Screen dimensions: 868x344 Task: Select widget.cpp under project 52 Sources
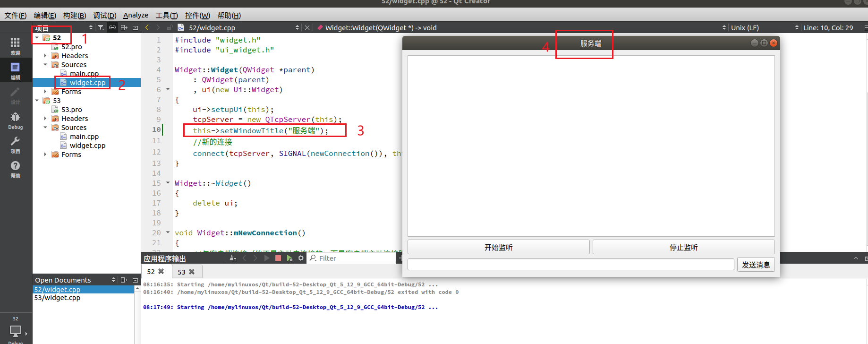pos(87,82)
